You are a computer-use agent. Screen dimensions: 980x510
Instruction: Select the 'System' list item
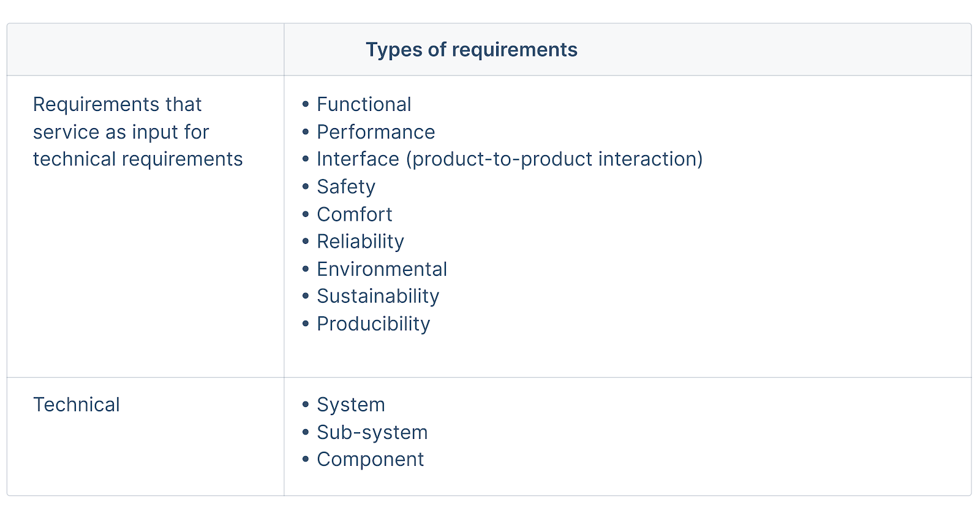point(350,405)
